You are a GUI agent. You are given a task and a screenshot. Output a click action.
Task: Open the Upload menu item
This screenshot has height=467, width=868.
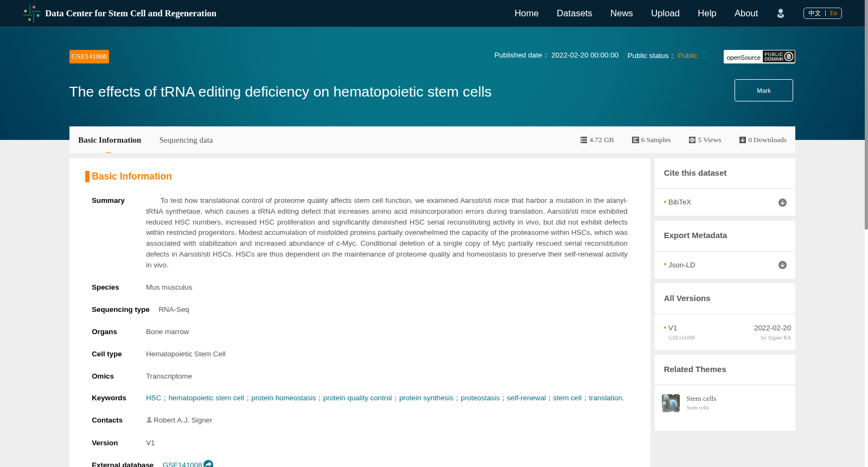(x=665, y=13)
